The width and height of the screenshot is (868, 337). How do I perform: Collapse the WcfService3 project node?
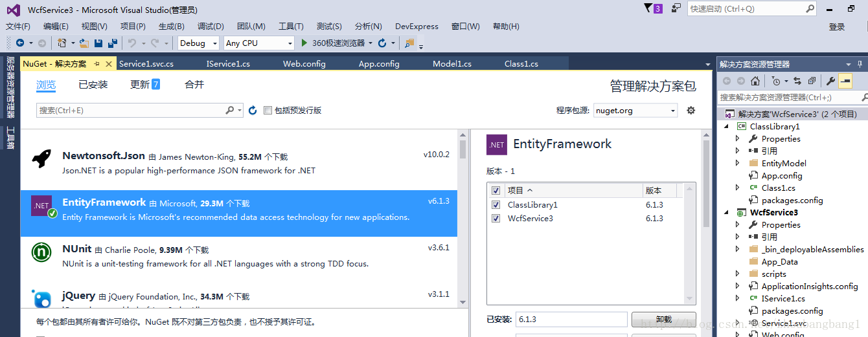727,213
